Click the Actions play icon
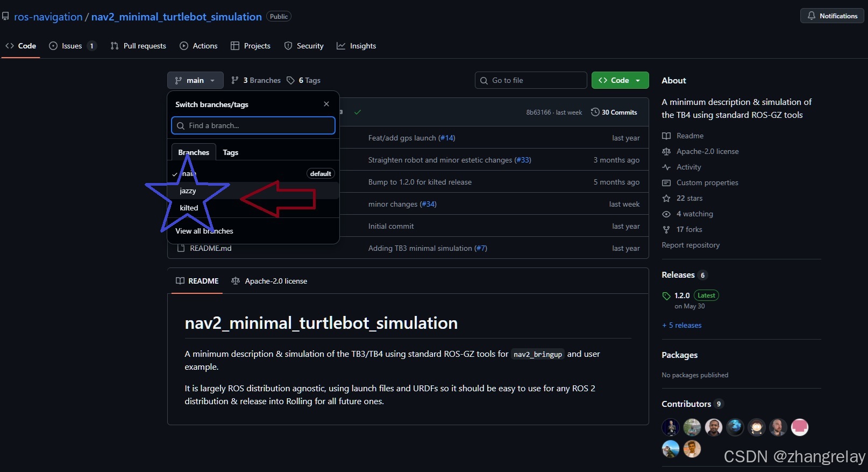The width and height of the screenshot is (868, 472). coord(184,46)
